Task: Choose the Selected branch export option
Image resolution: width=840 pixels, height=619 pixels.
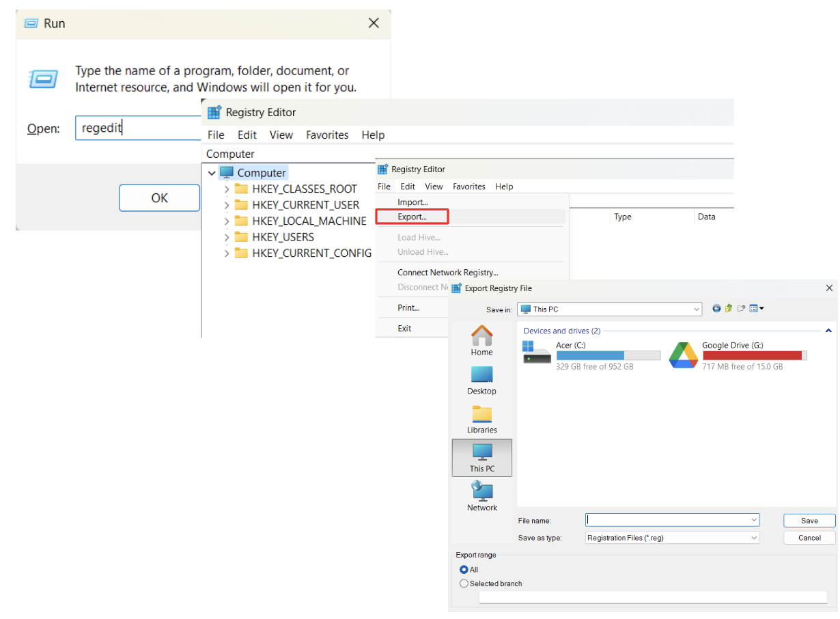Action: pos(464,583)
